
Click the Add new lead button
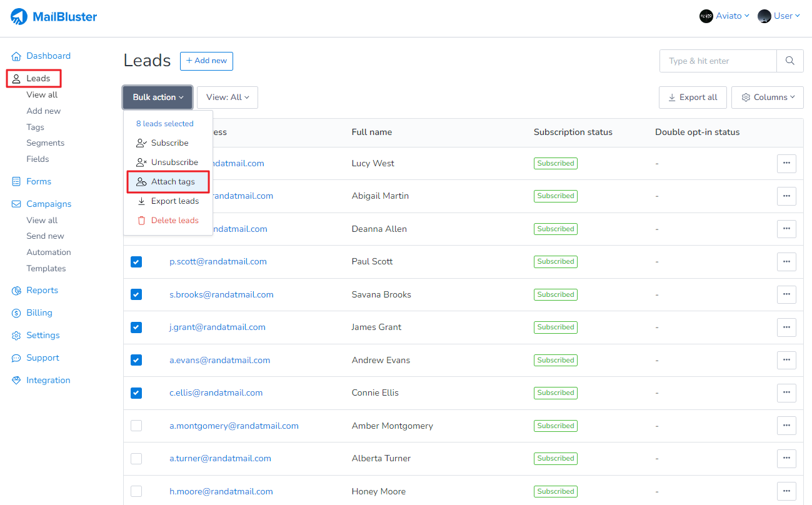coord(206,61)
